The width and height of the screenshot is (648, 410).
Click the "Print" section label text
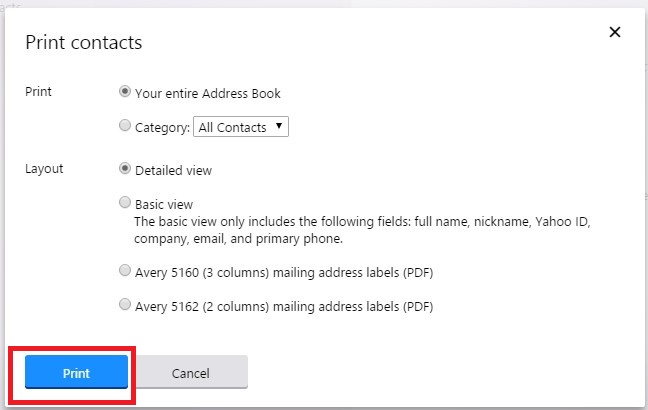(38, 92)
